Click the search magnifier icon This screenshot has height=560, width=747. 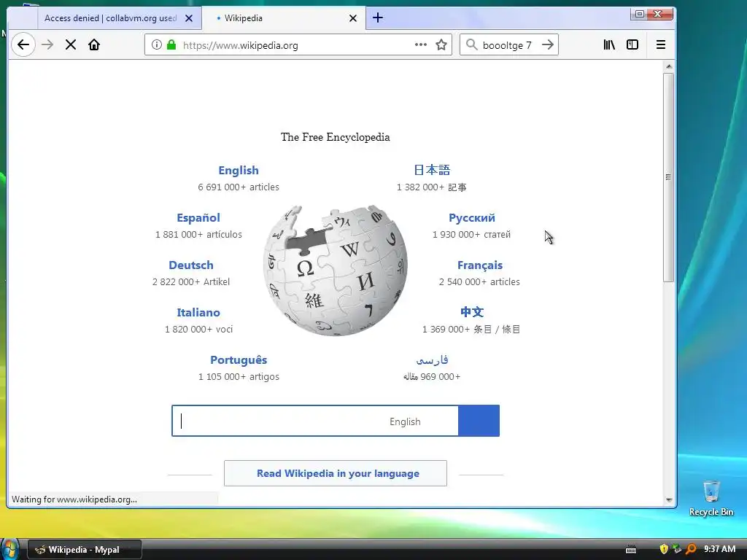click(x=472, y=44)
